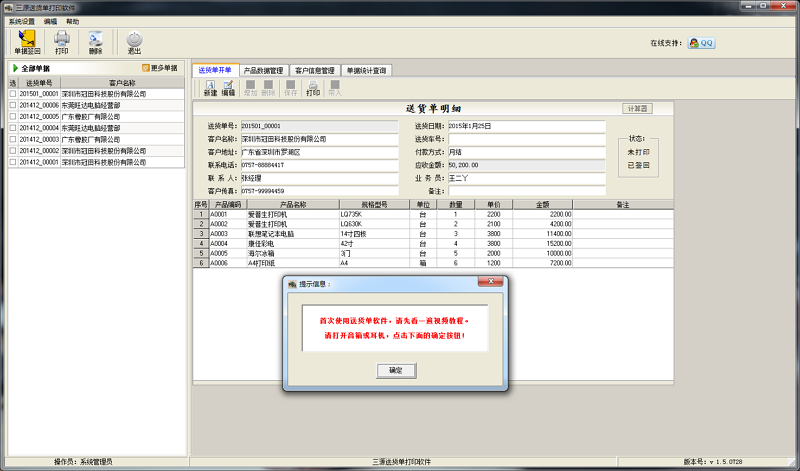Tick the checkbox for order 201501_00001

click(x=13, y=94)
